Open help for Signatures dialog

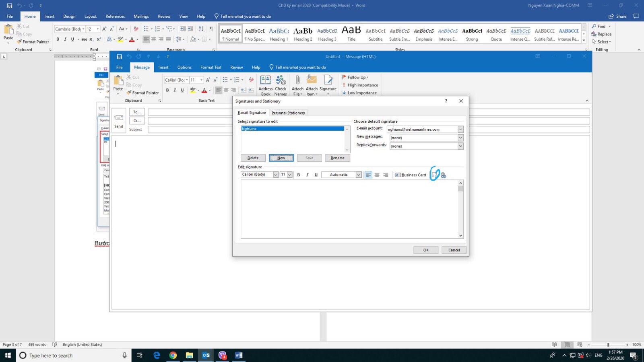pos(446,101)
